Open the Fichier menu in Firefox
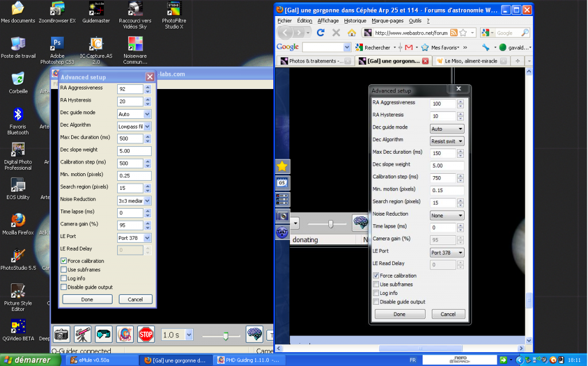Viewport: 588px width, 366px height. pos(284,21)
